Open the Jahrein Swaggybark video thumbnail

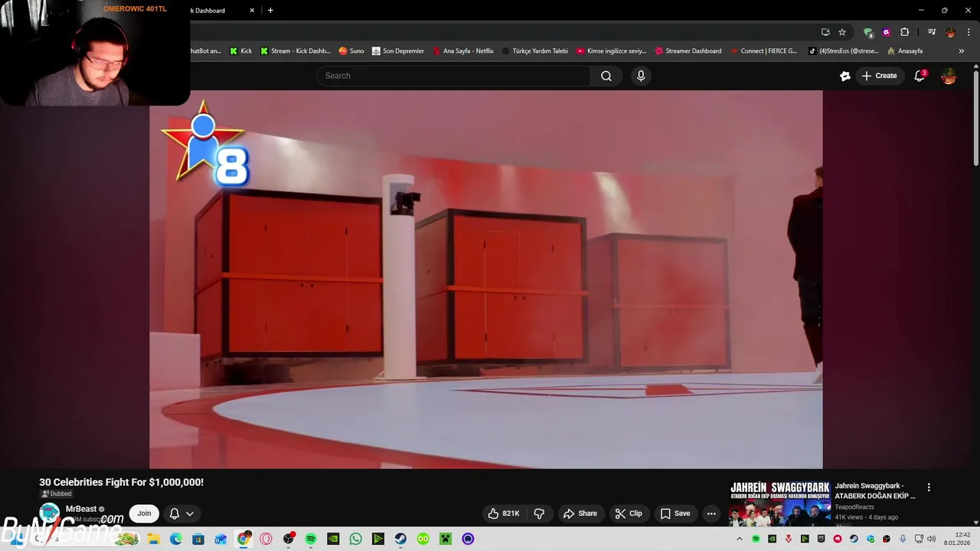779,503
